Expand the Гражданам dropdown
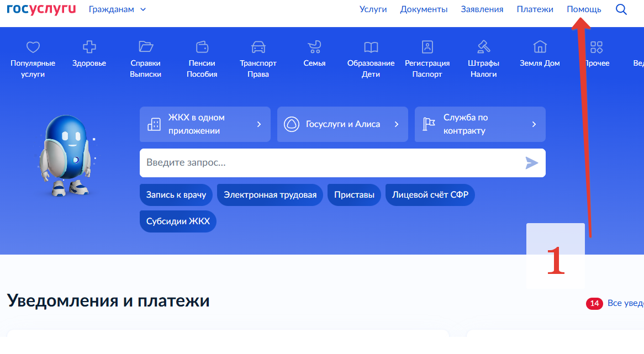This screenshot has height=354, width=644. point(118,9)
